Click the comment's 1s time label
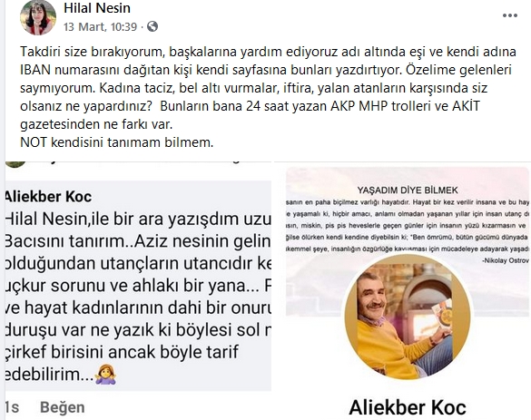Viewport: 531px width, 420px height. (x=12, y=407)
